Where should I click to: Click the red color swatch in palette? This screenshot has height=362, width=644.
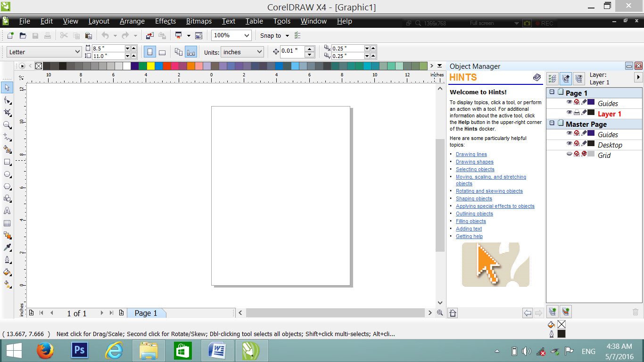166,66
